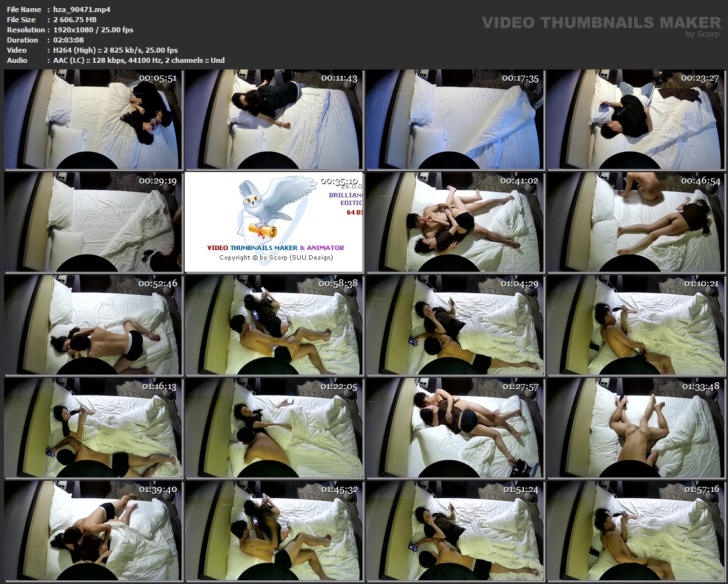Click the H264 (High) video codec line
This screenshot has width=728, height=584.
tap(115, 50)
